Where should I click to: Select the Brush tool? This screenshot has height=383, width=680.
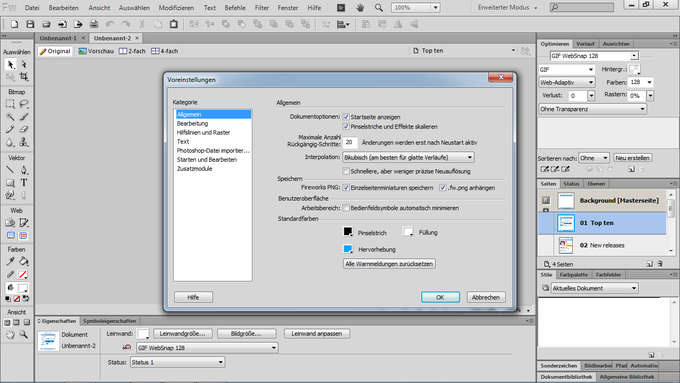[x=24, y=117]
